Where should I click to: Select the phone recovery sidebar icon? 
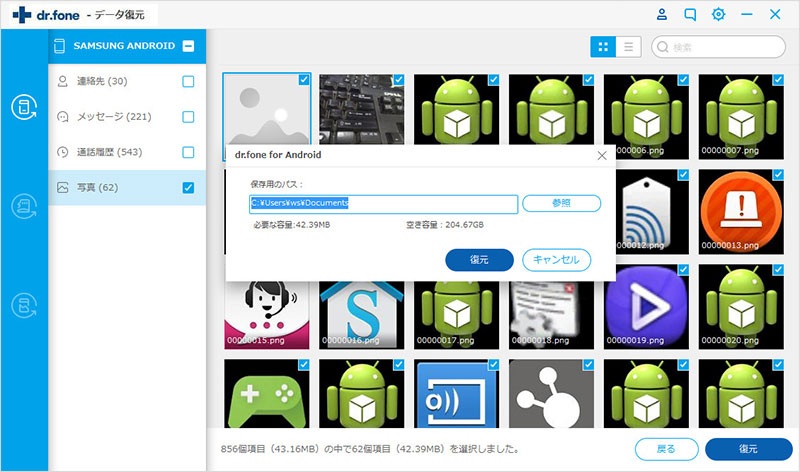click(x=24, y=107)
